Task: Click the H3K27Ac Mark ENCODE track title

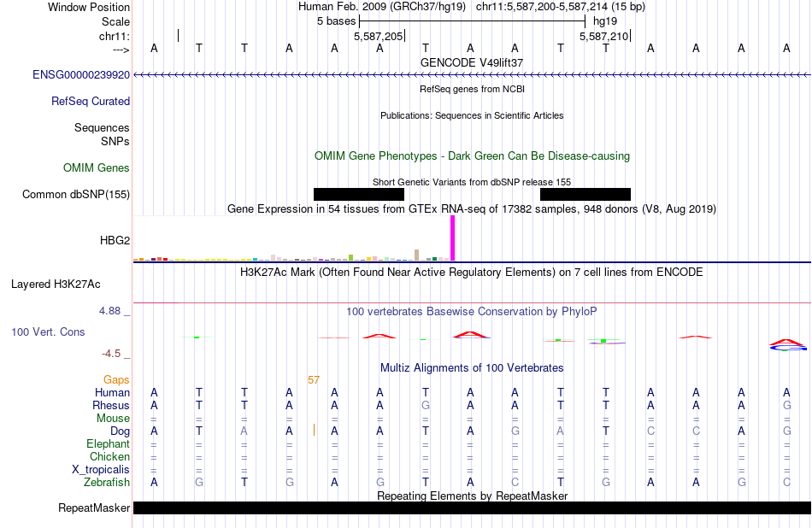Action: tap(471, 273)
